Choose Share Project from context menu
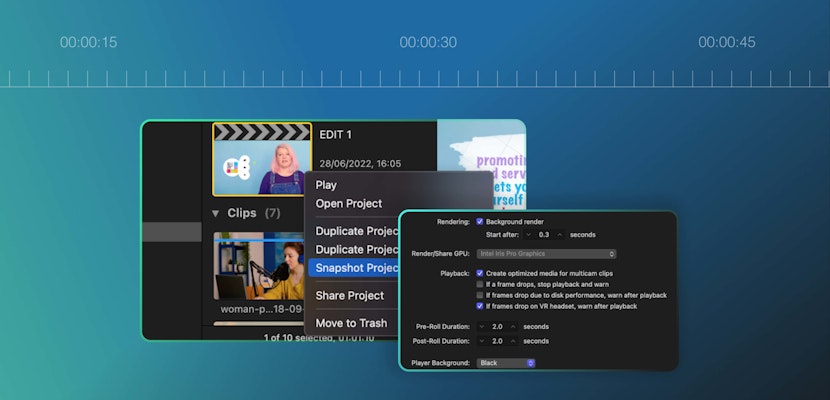The height and width of the screenshot is (400, 830). (x=350, y=296)
